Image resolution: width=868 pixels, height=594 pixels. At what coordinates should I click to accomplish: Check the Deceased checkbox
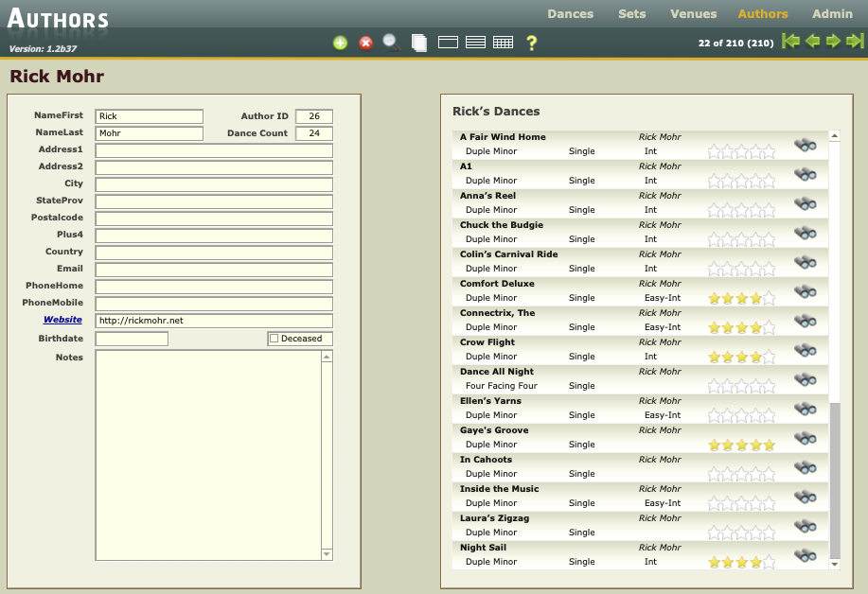[275, 339]
